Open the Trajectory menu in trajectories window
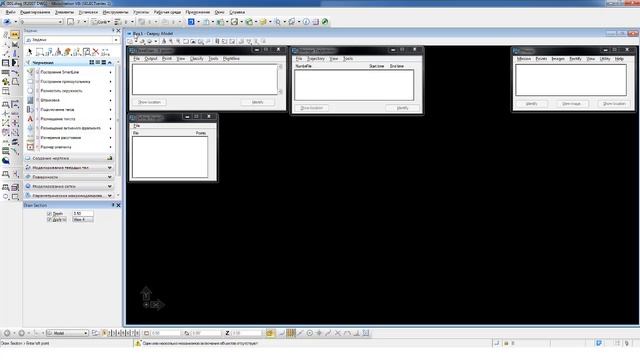 coord(316,59)
